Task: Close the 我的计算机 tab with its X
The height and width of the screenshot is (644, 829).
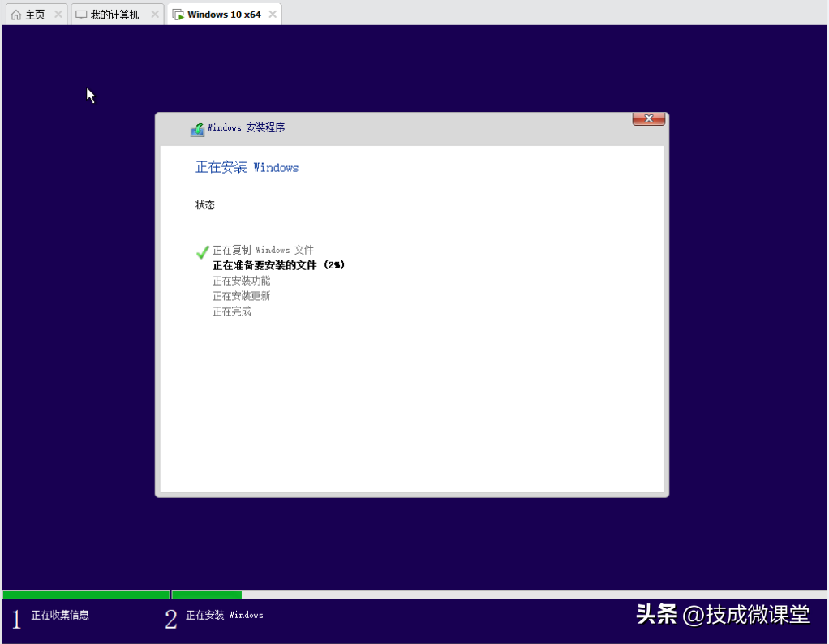Action: 154,15
